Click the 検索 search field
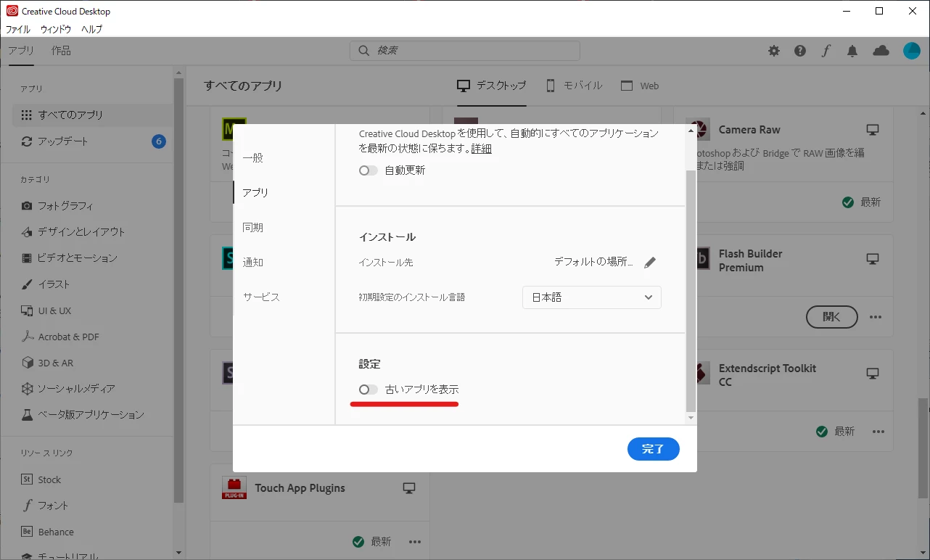Viewport: 930px width, 560px height. (x=465, y=51)
